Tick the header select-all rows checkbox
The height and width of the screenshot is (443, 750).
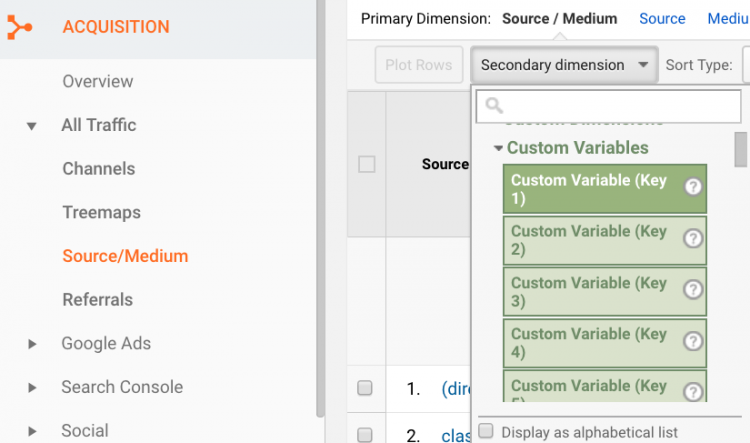[367, 164]
